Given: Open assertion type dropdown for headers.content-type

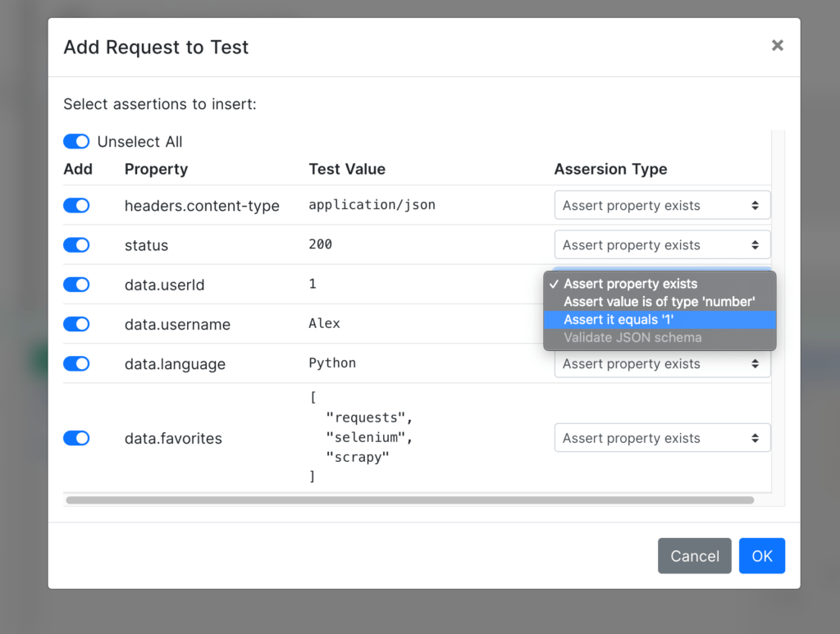Looking at the screenshot, I should (x=662, y=206).
